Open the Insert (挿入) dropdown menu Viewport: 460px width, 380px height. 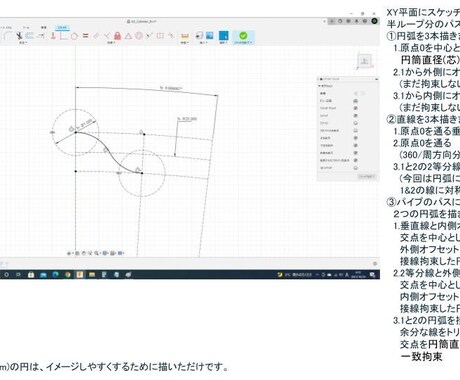(203, 43)
